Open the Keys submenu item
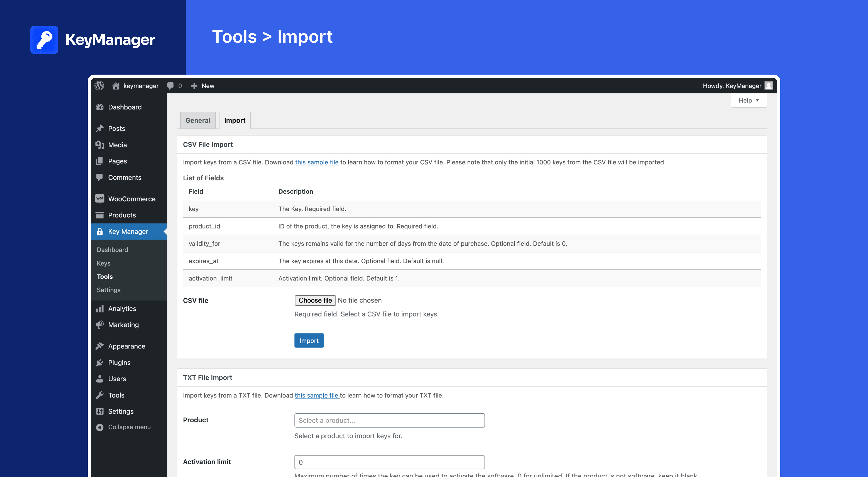This screenshot has height=477, width=868. (104, 263)
